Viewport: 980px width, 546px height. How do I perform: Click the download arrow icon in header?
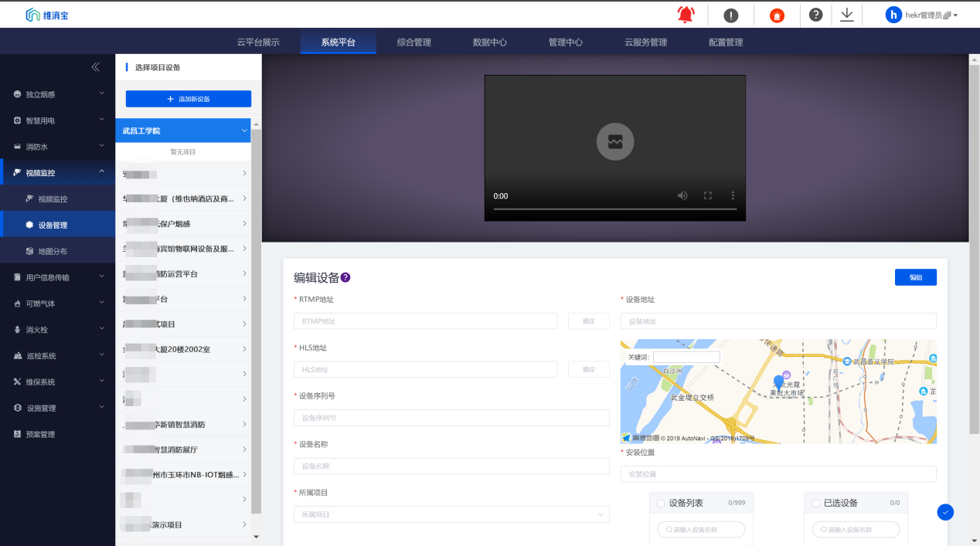[x=847, y=15]
